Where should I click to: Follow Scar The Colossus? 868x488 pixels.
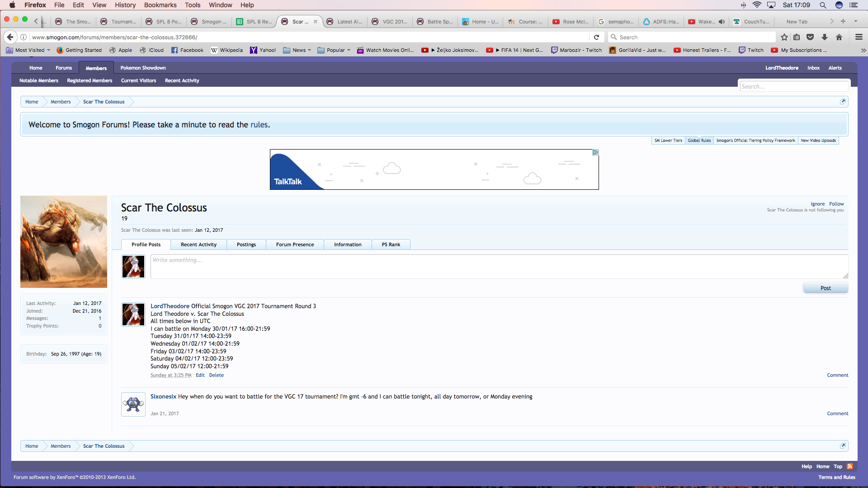pyautogui.click(x=836, y=204)
